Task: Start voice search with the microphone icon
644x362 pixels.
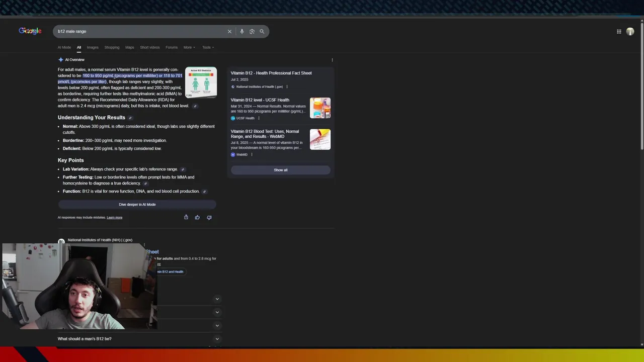Action: 242,31
